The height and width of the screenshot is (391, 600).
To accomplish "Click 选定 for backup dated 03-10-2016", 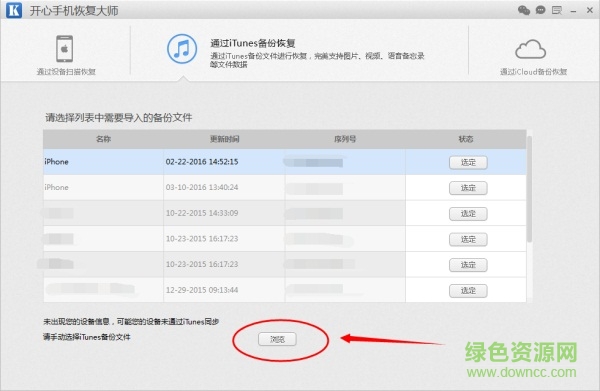I will pos(468,188).
